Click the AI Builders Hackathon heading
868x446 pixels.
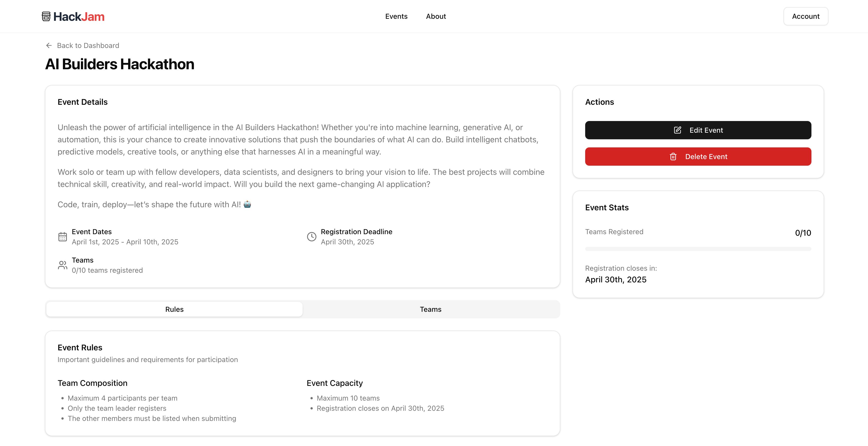tap(120, 64)
